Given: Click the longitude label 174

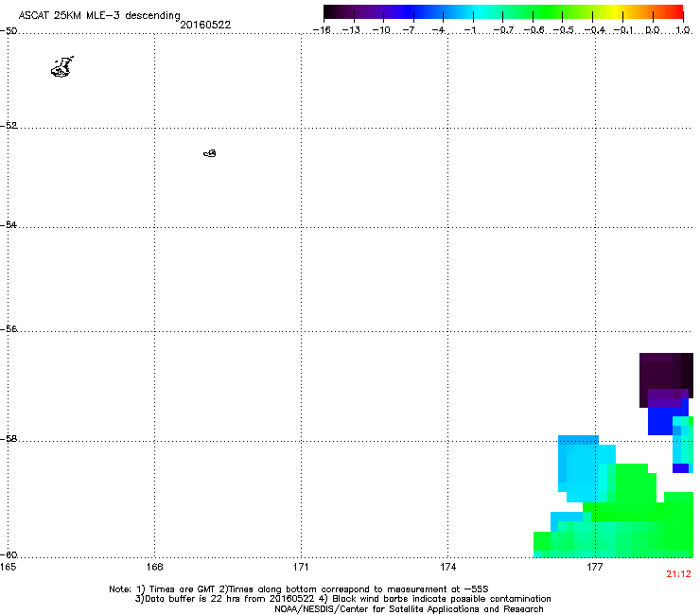Looking at the screenshot, I should coord(447,567).
